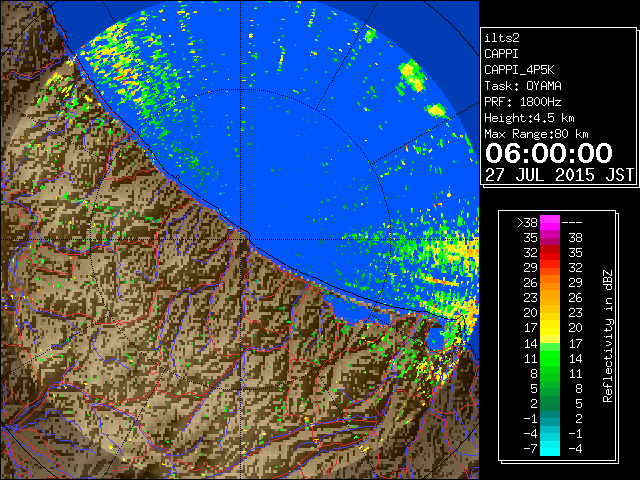The height and width of the screenshot is (480, 640).
Task: Click the '>38' legend value
Action: pyautogui.click(x=527, y=223)
